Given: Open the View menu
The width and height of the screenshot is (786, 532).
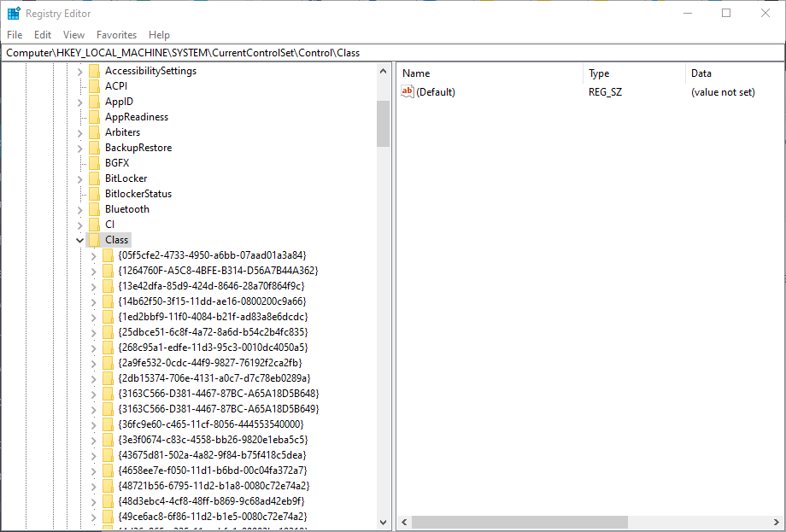Looking at the screenshot, I should pos(73,34).
